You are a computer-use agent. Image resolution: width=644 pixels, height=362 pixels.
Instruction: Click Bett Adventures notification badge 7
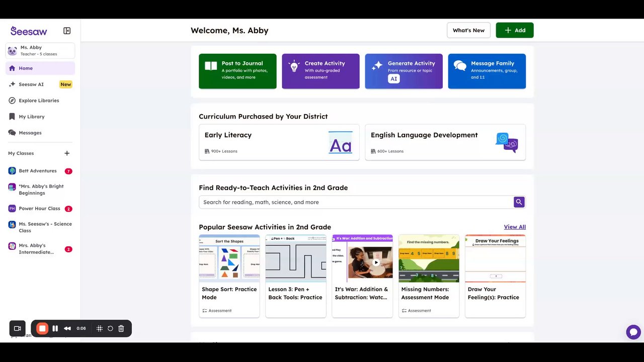pyautogui.click(x=68, y=171)
